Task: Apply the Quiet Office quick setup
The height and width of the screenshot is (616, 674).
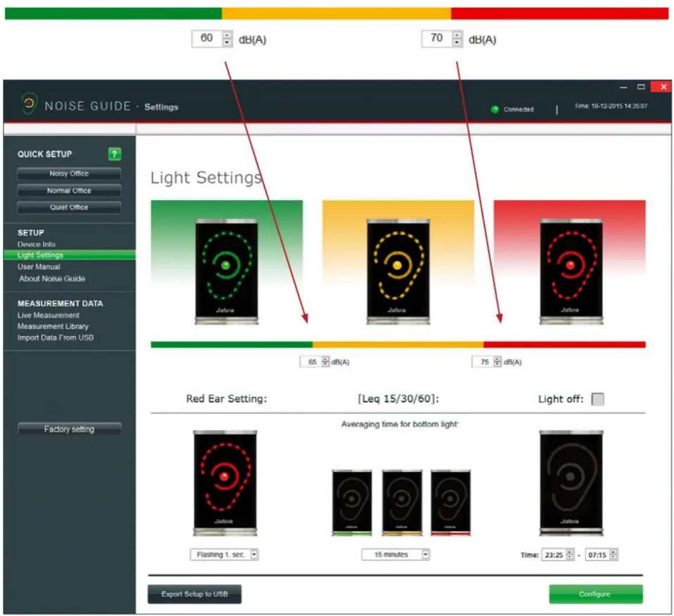Action: 69,207
